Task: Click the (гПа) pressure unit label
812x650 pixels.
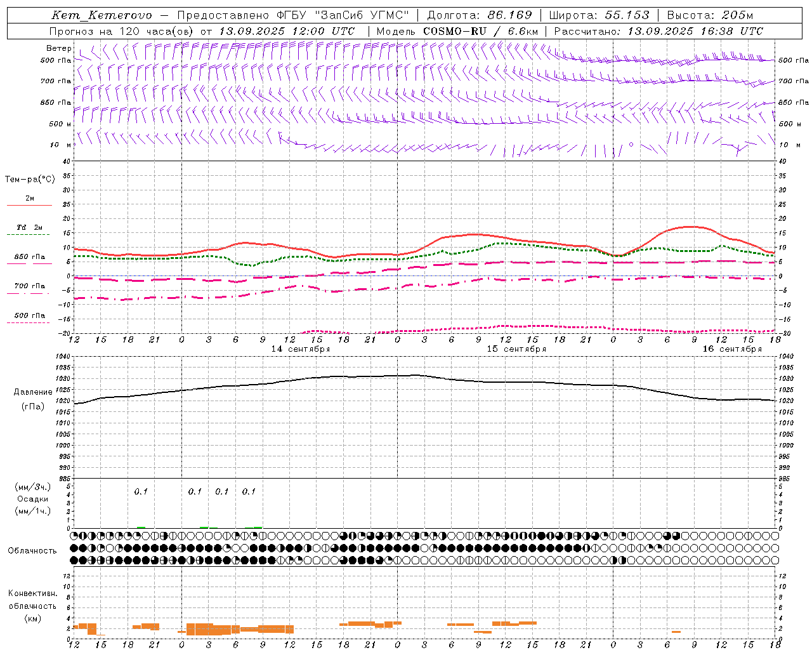Action: pos(32,407)
